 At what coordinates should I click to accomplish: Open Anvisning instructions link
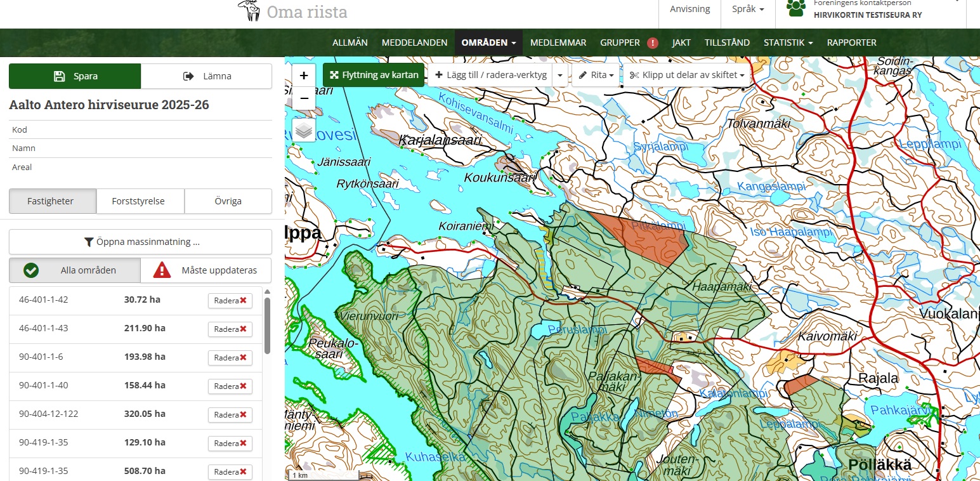690,10
